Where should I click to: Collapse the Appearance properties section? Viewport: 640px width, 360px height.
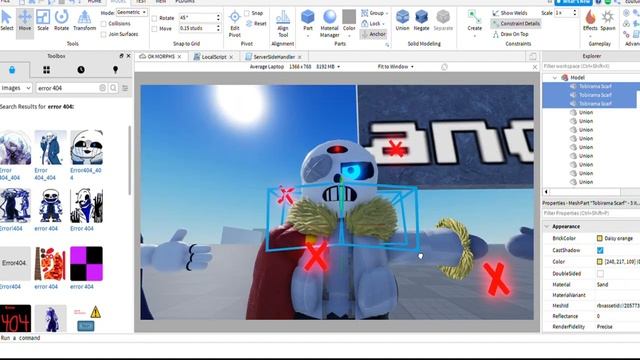pos(547,227)
